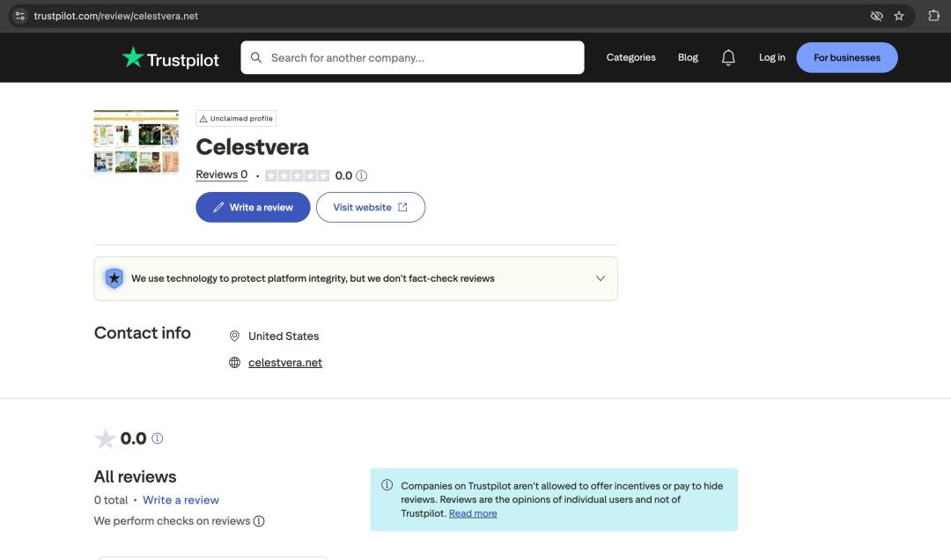Bookmark this page with the star icon
Viewport: 951px width, 560px height.
tap(899, 16)
